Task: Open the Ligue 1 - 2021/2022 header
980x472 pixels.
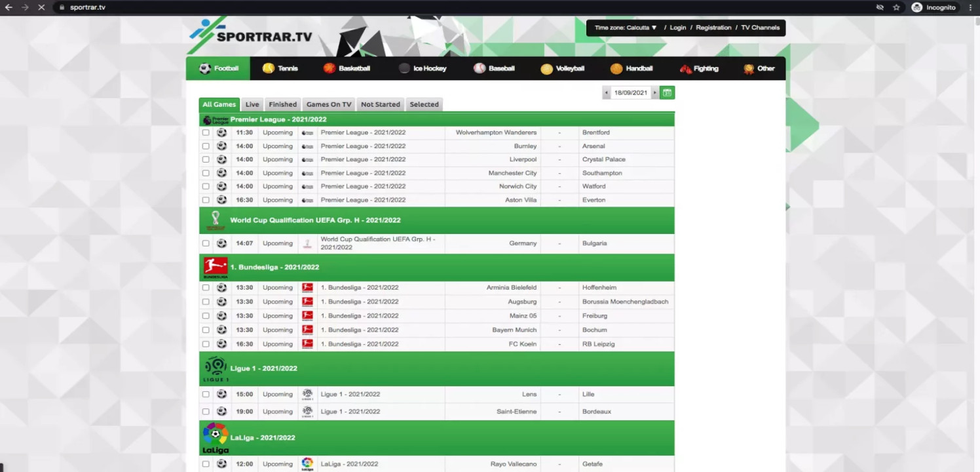Action: [437, 368]
